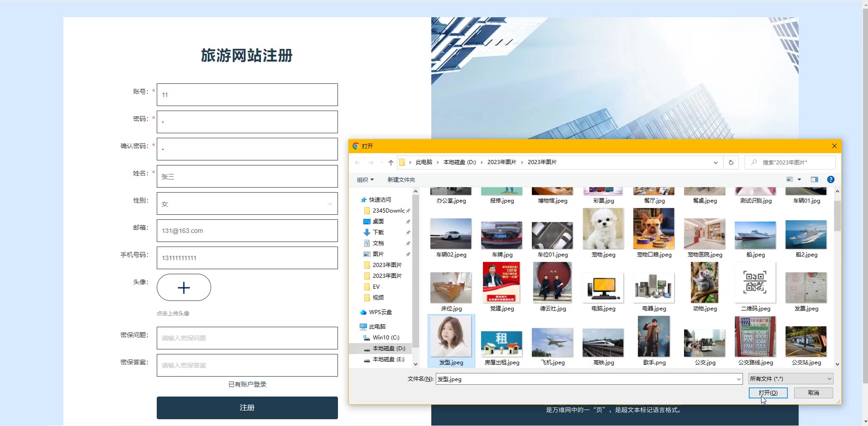Open the file name dropdown arrow

738,379
